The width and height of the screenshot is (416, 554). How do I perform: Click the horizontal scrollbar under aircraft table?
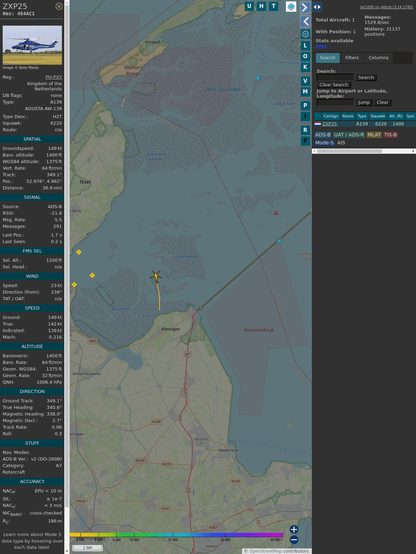point(364,151)
